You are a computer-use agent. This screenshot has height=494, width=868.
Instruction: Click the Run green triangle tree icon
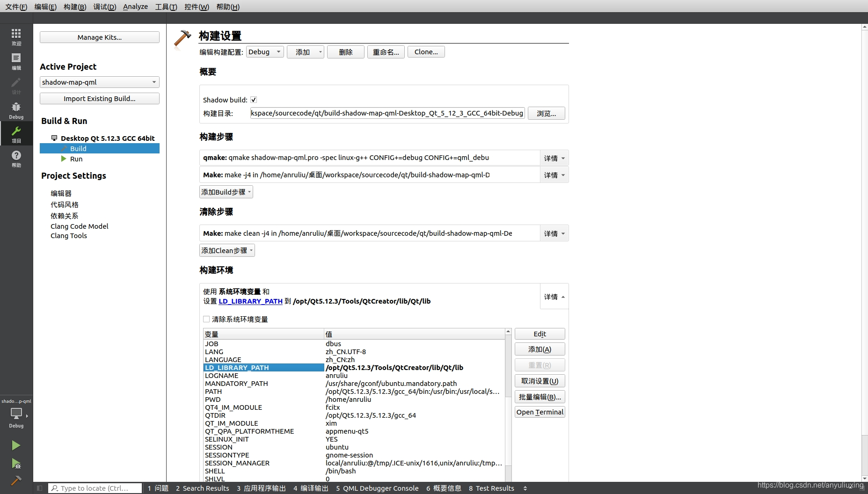pos(64,159)
